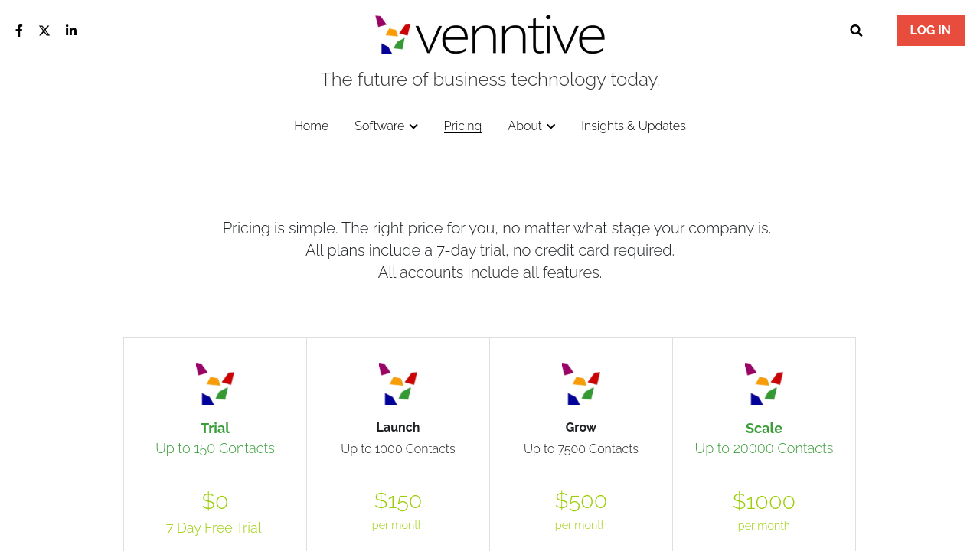Click the Grow plan logo icon
This screenshot has width=980, height=551.
coord(581,383)
